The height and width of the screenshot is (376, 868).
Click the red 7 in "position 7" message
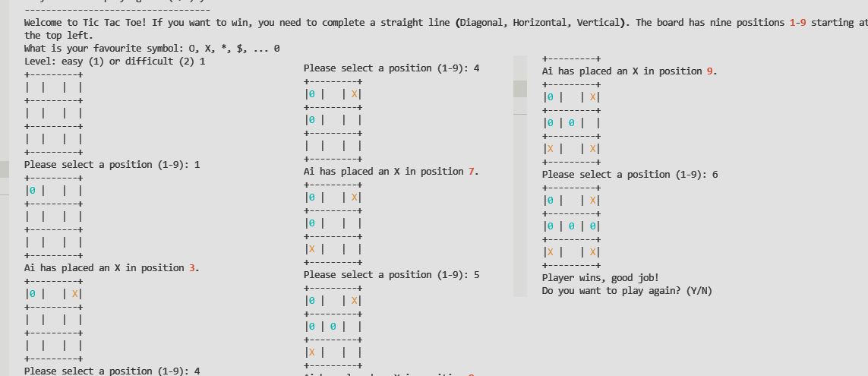(472, 172)
